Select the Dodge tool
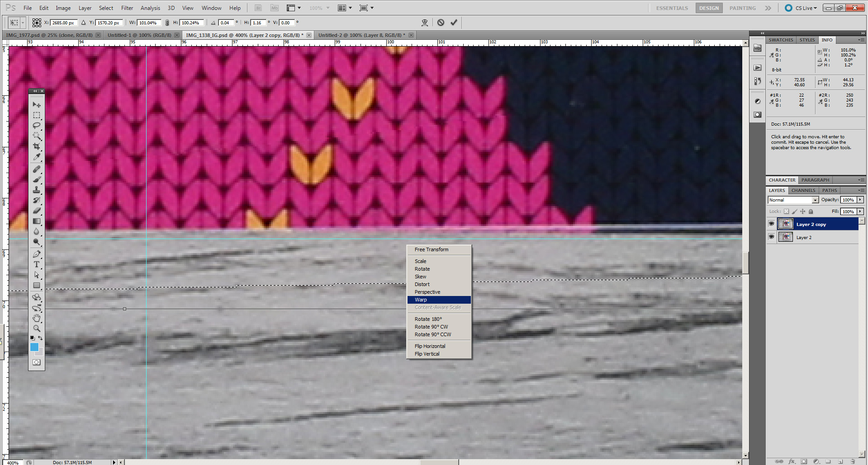 37,242
